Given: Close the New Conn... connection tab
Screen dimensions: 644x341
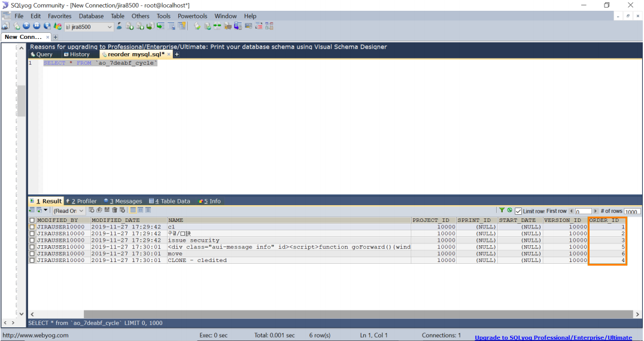Looking at the screenshot, I should tap(48, 37).
